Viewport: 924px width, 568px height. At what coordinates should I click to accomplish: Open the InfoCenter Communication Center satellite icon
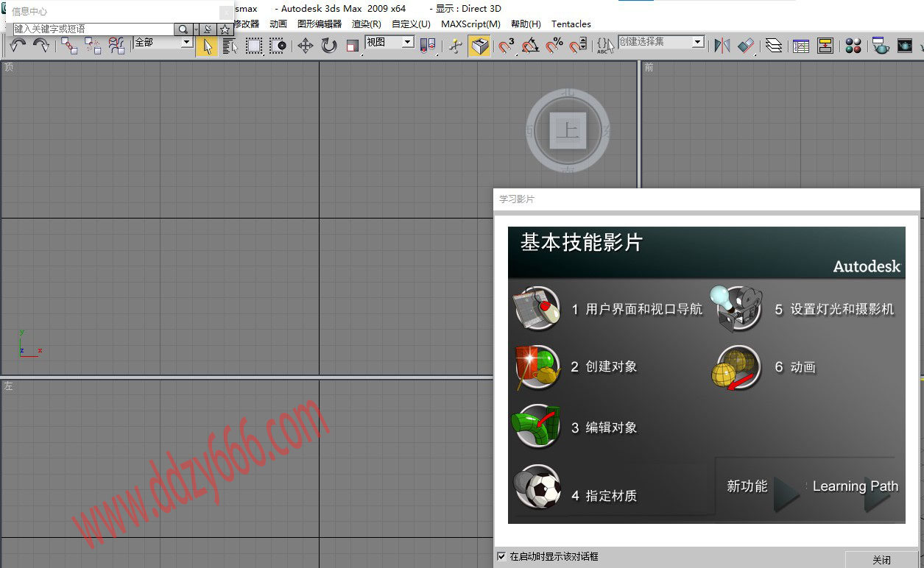click(208, 29)
